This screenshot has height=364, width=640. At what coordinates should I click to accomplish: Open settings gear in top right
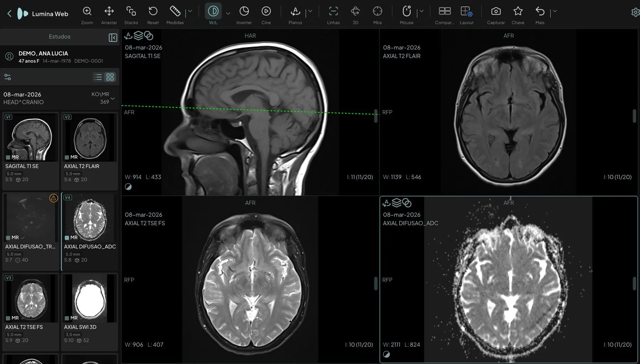click(x=635, y=12)
